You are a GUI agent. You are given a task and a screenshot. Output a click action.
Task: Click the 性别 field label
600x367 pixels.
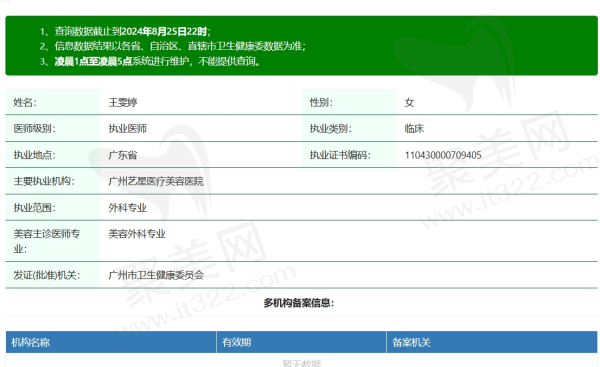(x=321, y=102)
